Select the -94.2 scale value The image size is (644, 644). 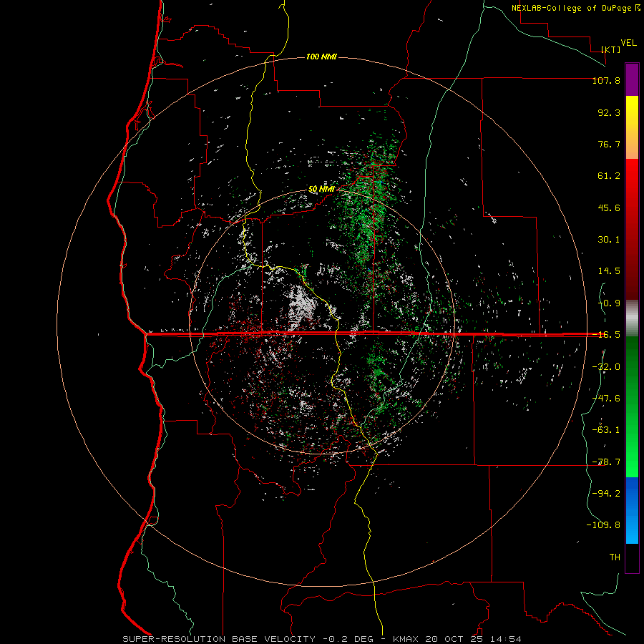(606, 494)
